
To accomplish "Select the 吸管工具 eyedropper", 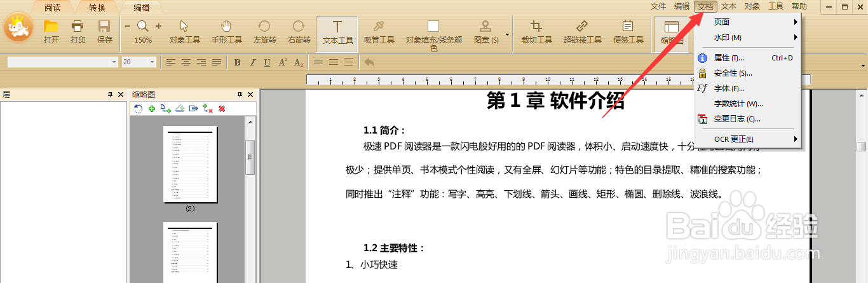I will [379, 32].
